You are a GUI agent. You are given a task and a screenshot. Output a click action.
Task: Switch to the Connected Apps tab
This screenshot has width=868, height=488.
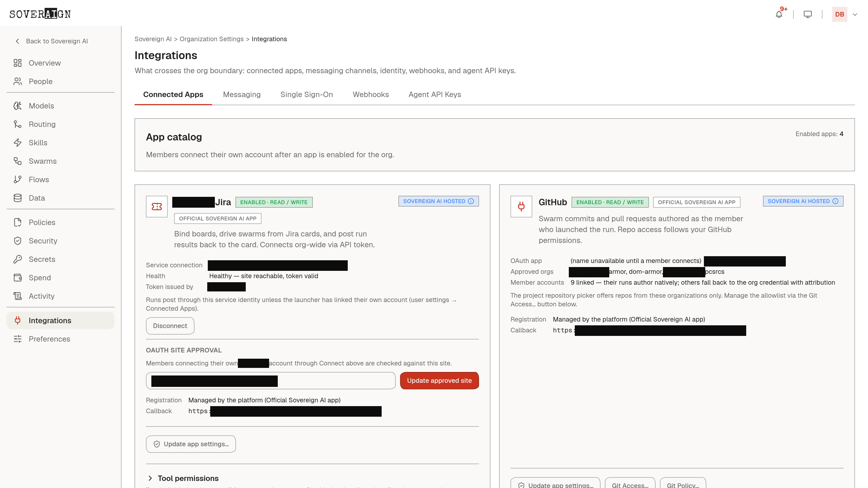click(x=173, y=95)
